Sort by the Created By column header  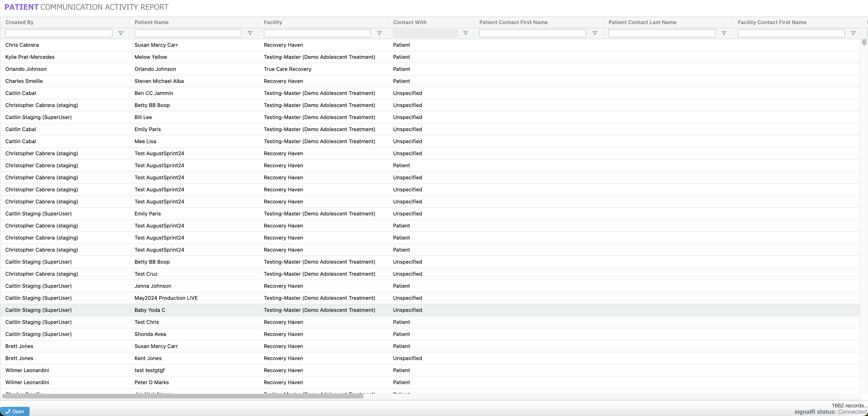[x=20, y=22]
